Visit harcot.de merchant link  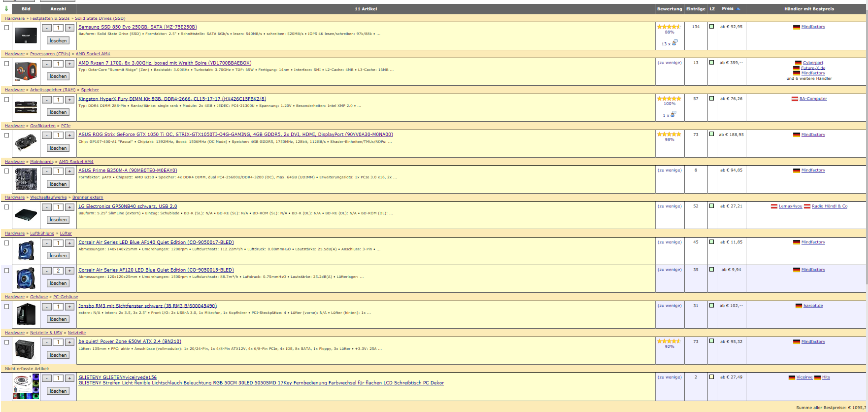(813, 306)
